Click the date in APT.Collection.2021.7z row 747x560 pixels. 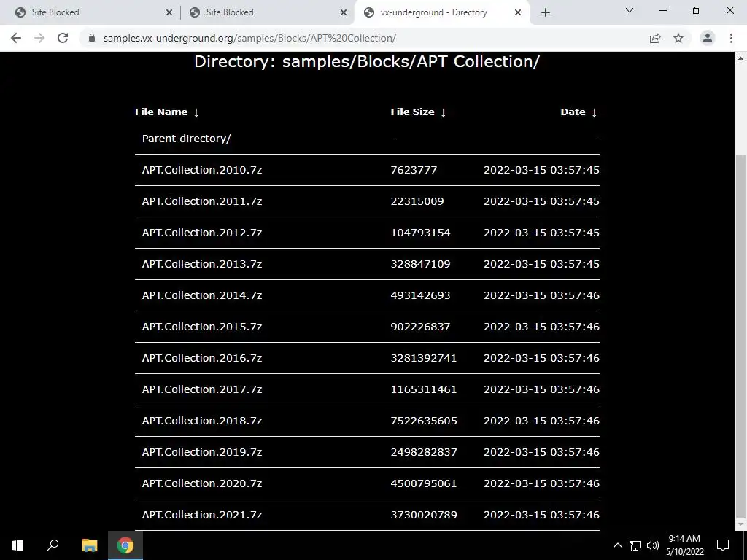(542, 516)
